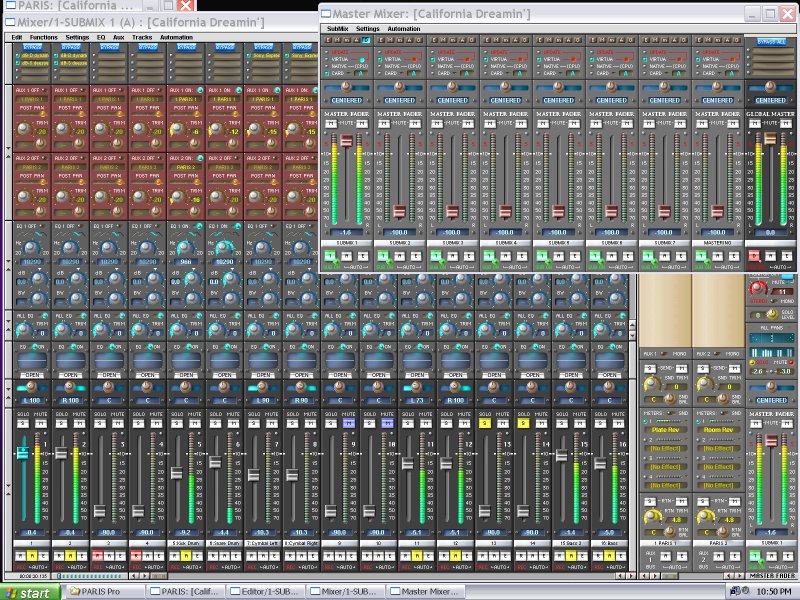Image resolution: width=800 pixels, height=600 pixels.
Task: Click the SUBMIX 1 master fader in Master Mixer
Action: pyautogui.click(x=346, y=141)
